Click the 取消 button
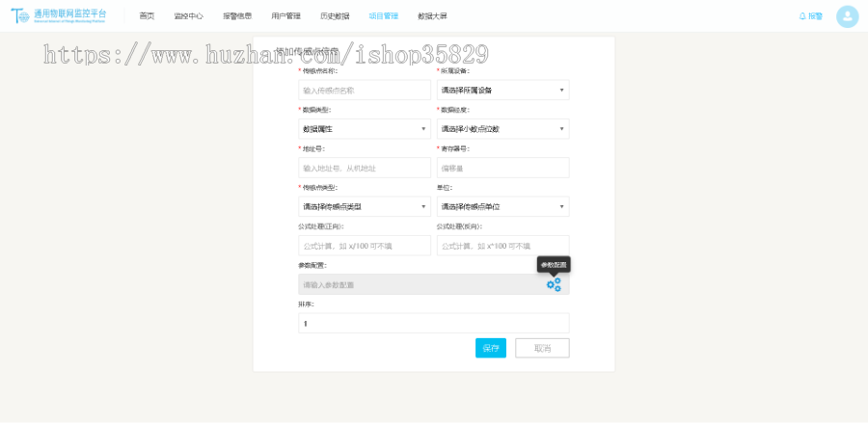Screen dimensions: 868x423 pyautogui.click(x=542, y=348)
